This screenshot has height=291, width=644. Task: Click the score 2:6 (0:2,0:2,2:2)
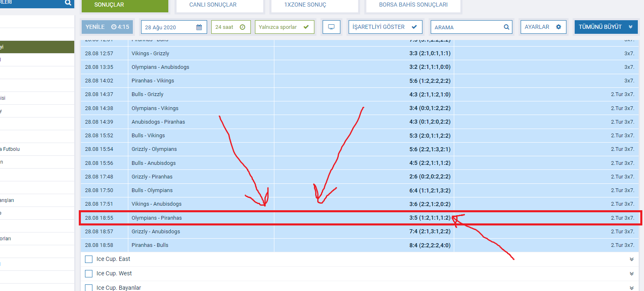(x=430, y=177)
